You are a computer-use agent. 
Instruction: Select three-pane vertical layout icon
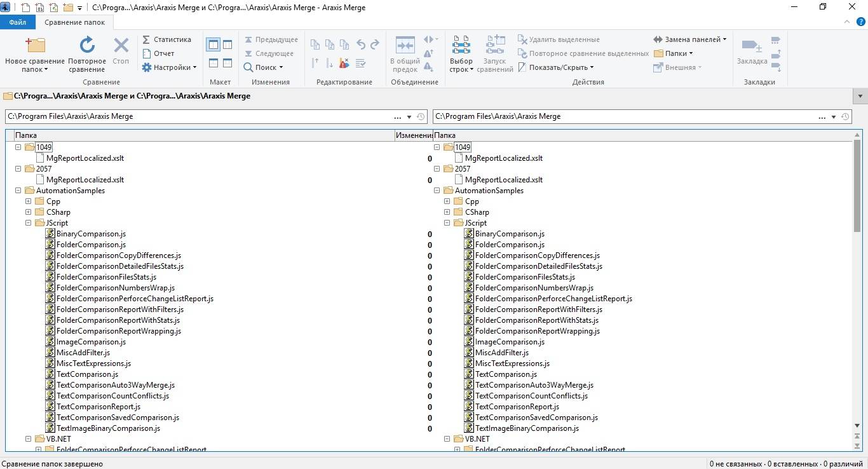[x=227, y=44]
